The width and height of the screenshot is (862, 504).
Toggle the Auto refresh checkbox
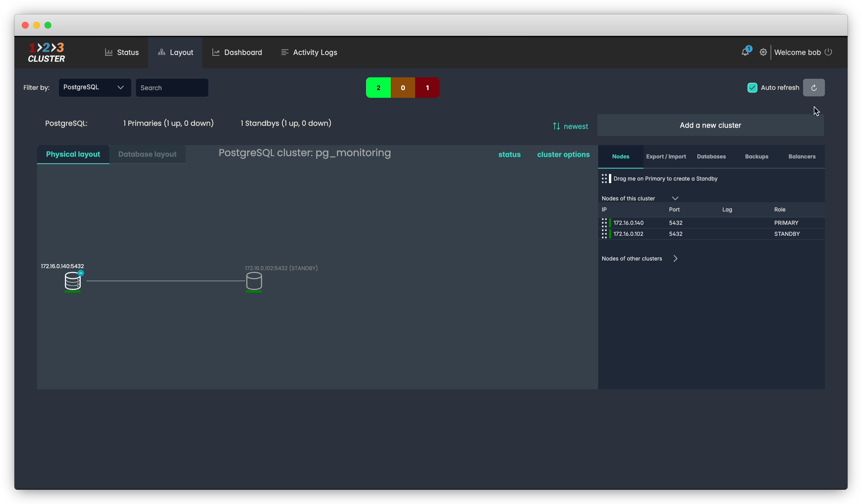pos(752,87)
